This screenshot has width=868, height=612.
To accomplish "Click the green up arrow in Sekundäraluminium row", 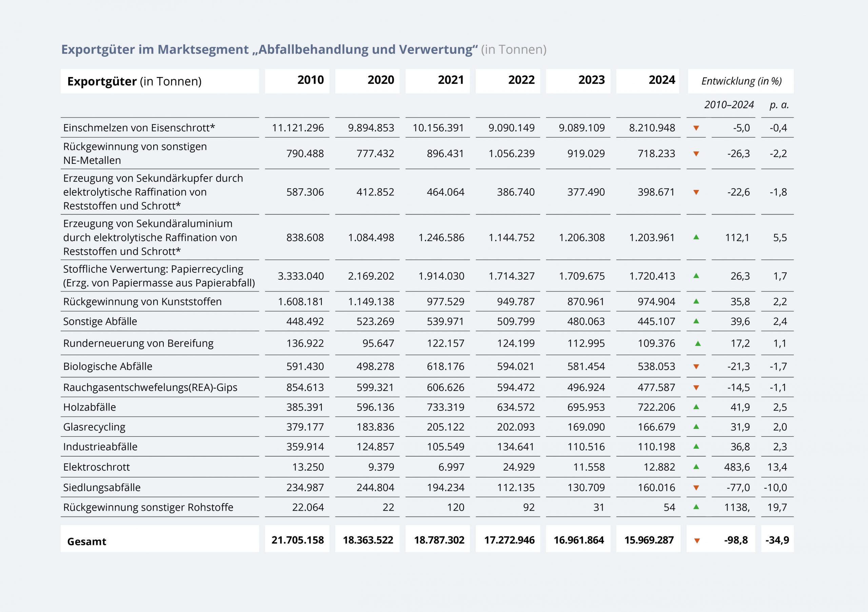I will point(696,237).
